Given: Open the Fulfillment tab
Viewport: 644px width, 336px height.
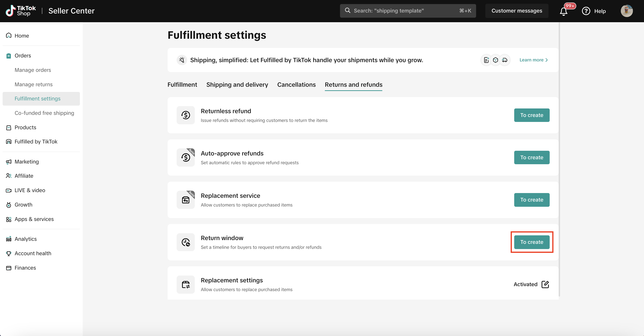Looking at the screenshot, I should pyautogui.click(x=182, y=85).
